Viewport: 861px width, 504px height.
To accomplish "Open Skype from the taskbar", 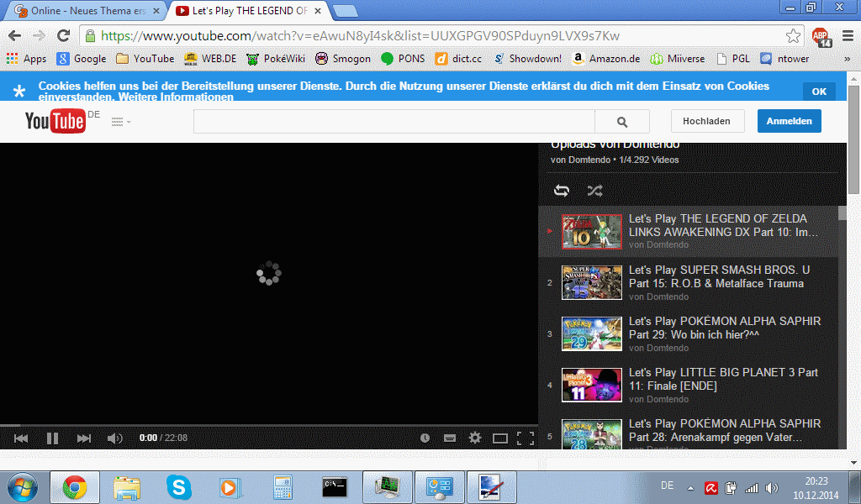I will point(179,487).
